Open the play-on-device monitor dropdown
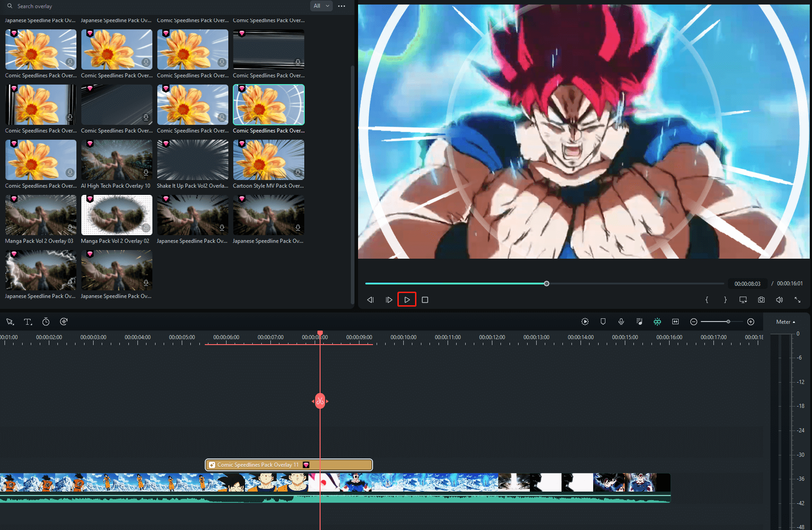Viewport: 812px width, 530px height. point(743,299)
